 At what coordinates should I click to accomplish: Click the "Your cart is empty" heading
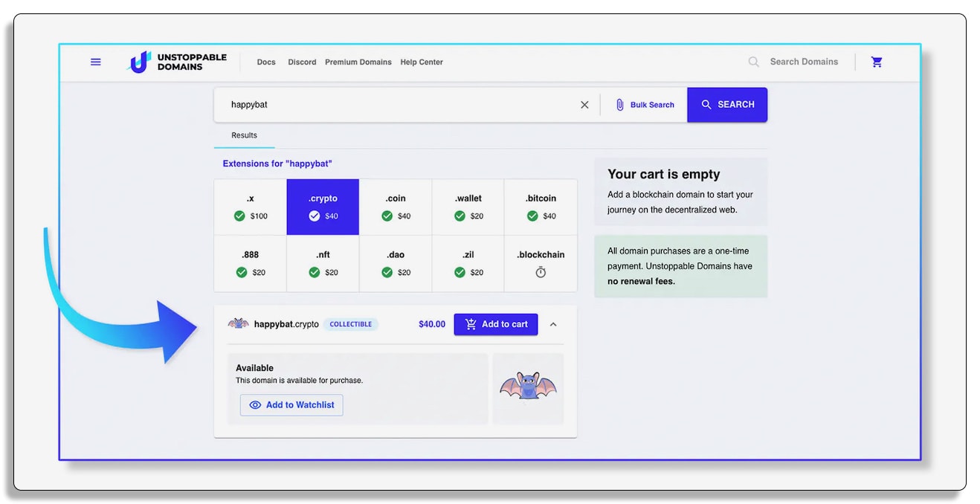pyautogui.click(x=664, y=174)
